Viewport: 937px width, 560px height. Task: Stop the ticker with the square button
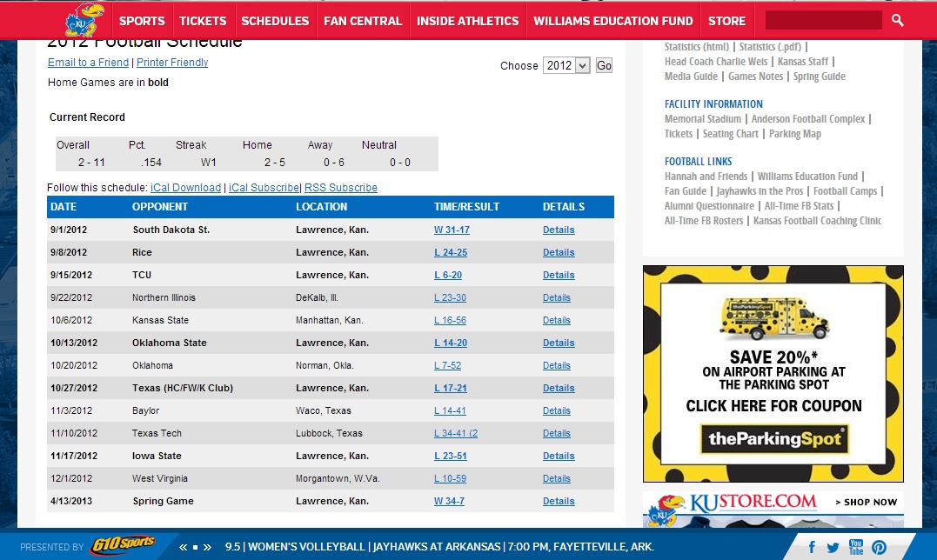point(195,547)
